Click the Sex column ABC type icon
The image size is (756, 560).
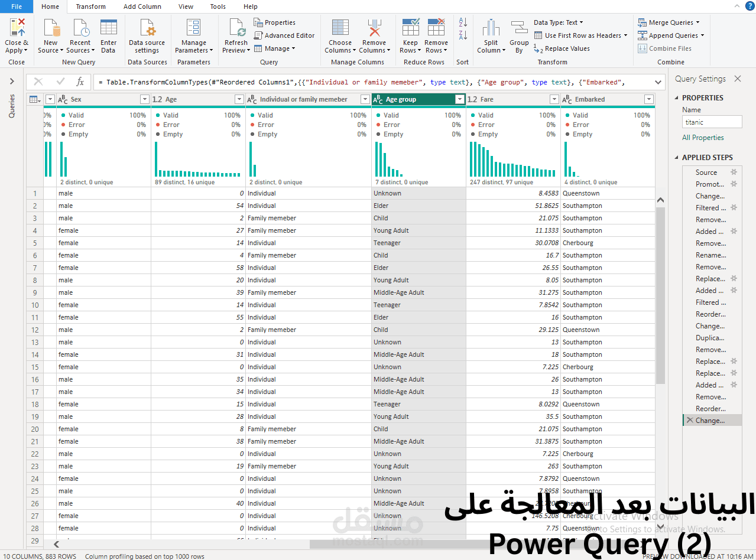(63, 99)
